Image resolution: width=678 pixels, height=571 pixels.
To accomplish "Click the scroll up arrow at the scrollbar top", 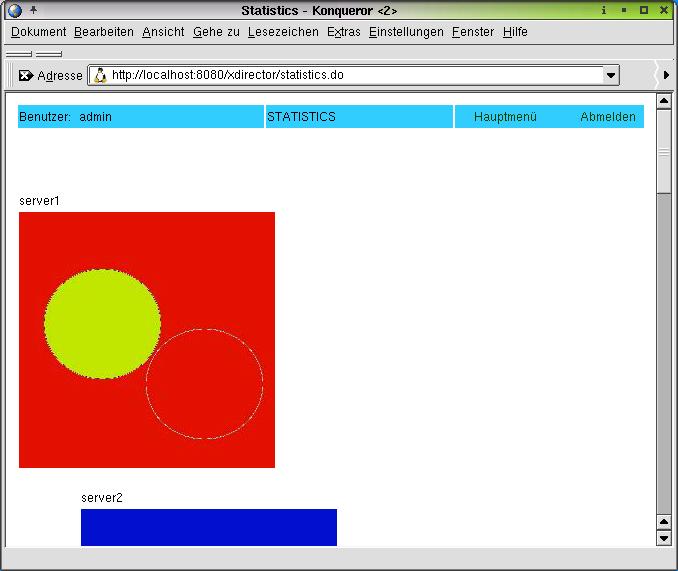I will [x=663, y=101].
